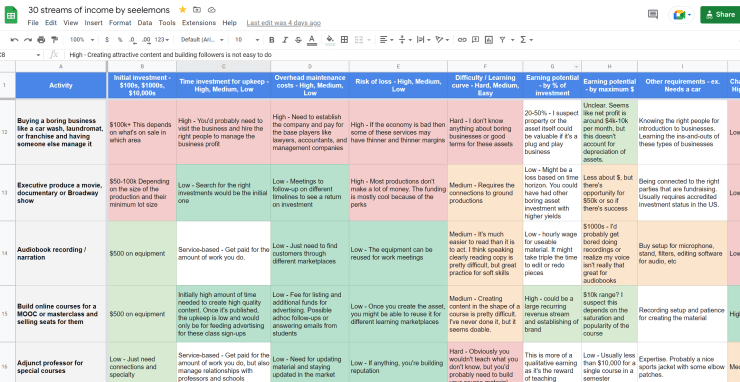Image resolution: width=740 pixels, height=382 pixels.
Task: Open the font size 10 dropdown
Action: [247, 40]
